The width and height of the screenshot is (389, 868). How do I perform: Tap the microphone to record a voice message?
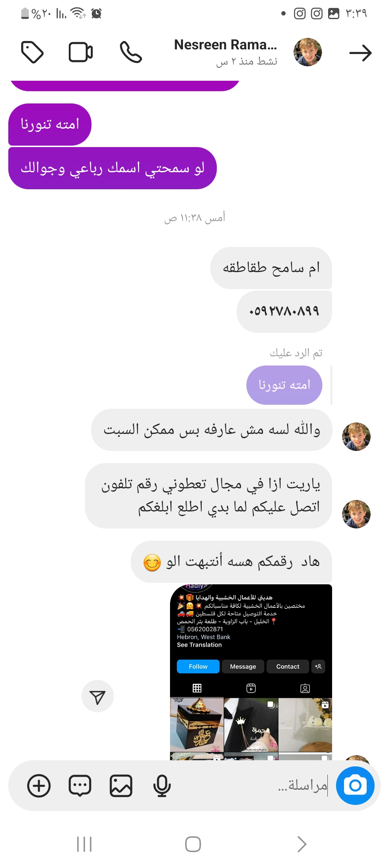click(162, 786)
